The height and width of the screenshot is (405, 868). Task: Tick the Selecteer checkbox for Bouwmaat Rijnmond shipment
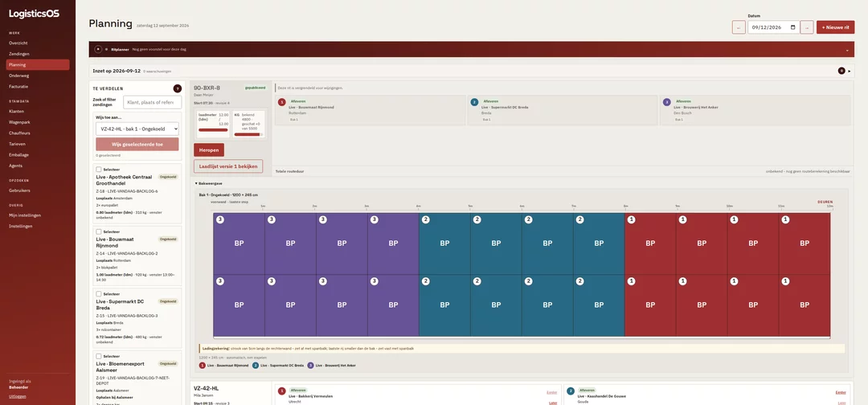tap(99, 231)
